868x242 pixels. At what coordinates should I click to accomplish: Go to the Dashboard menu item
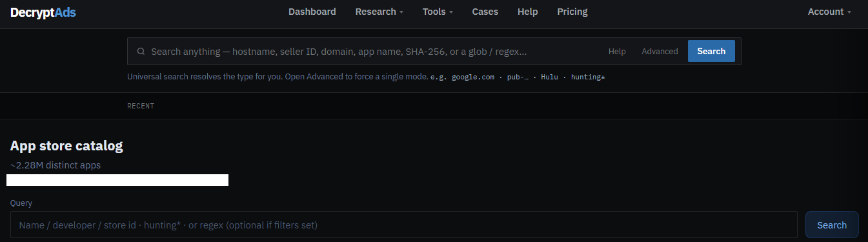tap(312, 12)
